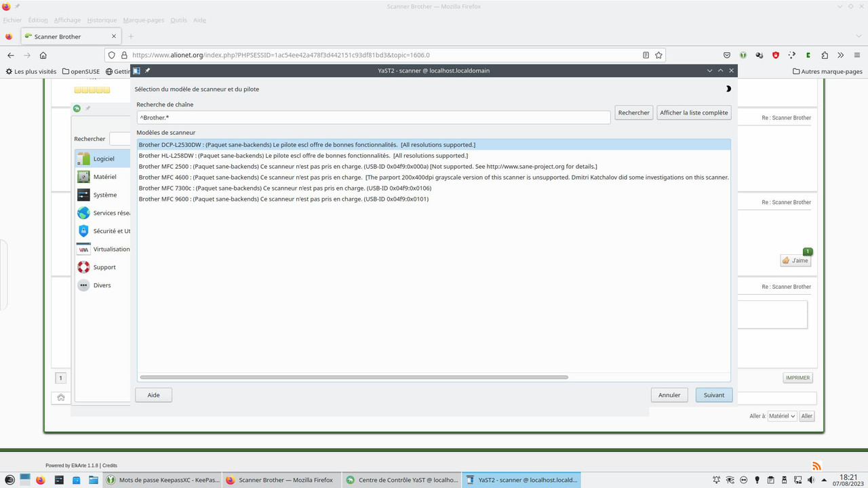868x488 pixels.
Task: Open Les plus visités bookmark folder
Action: coord(31,71)
